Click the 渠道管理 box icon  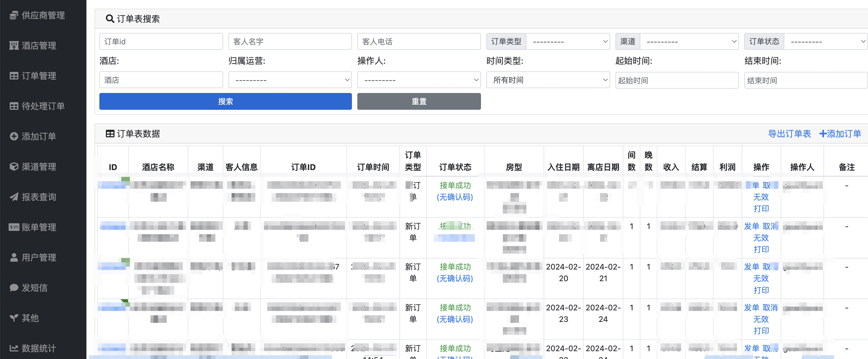coord(14,167)
